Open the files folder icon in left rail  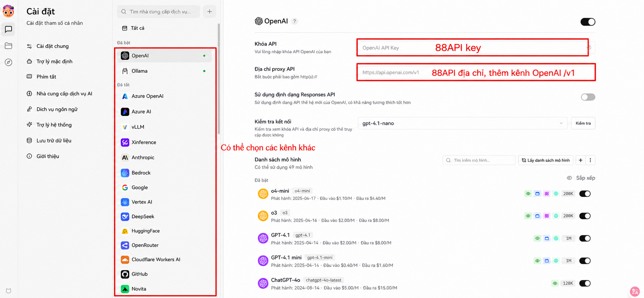8,46
